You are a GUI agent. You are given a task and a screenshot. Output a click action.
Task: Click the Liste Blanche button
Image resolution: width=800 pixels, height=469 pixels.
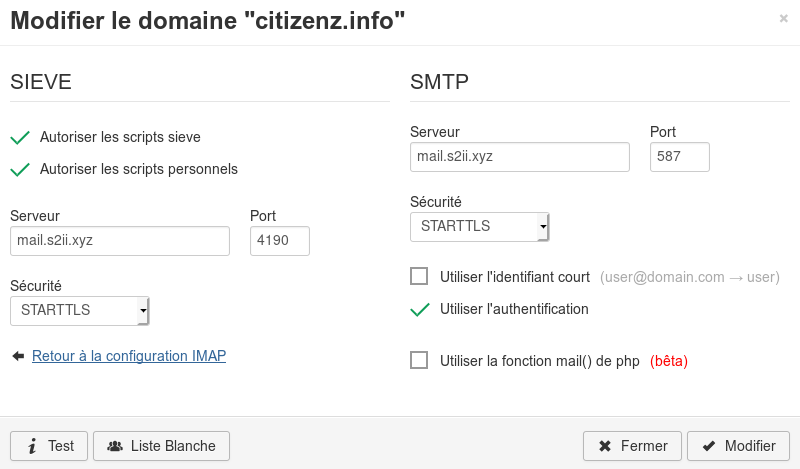pos(161,446)
